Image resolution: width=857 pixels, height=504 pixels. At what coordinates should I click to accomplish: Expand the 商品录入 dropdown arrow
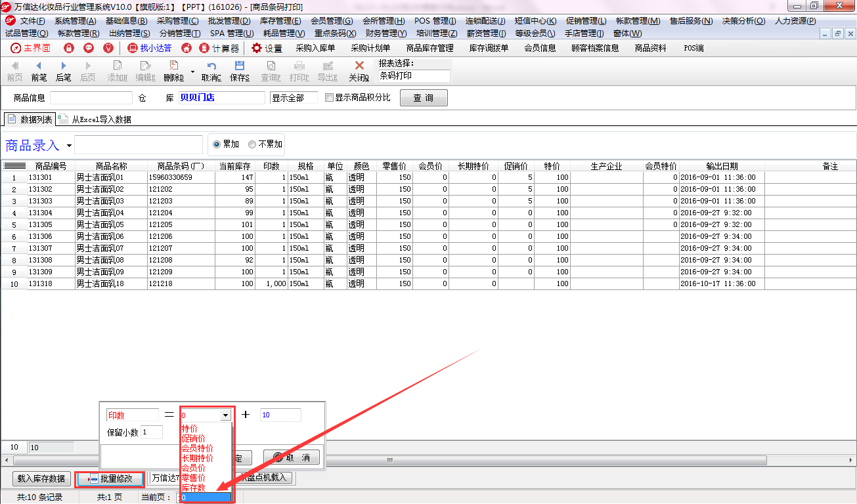coord(68,145)
